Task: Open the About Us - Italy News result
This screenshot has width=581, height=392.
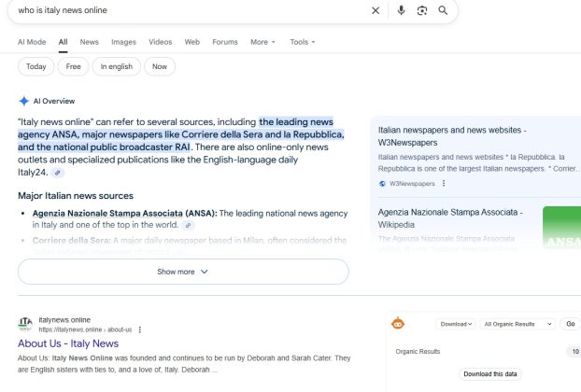Action: click(68, 343)
